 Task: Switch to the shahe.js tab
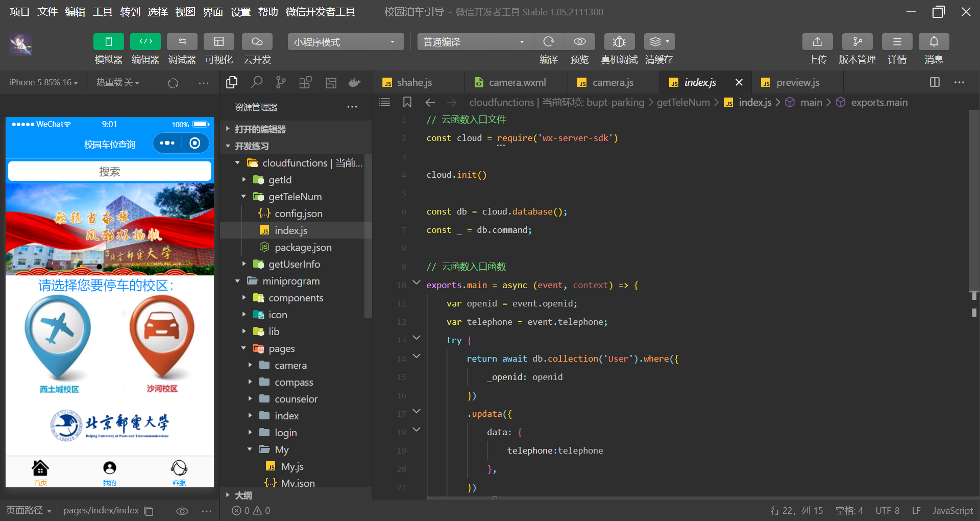[419, 82]
